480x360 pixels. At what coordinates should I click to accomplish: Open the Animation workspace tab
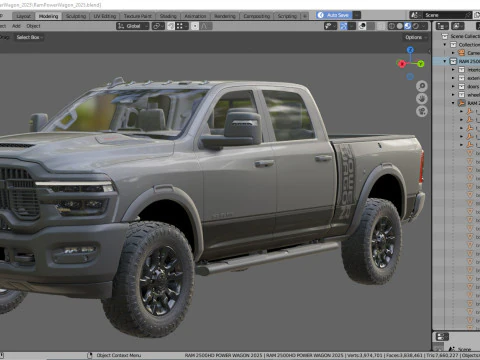tap(195, 16)
